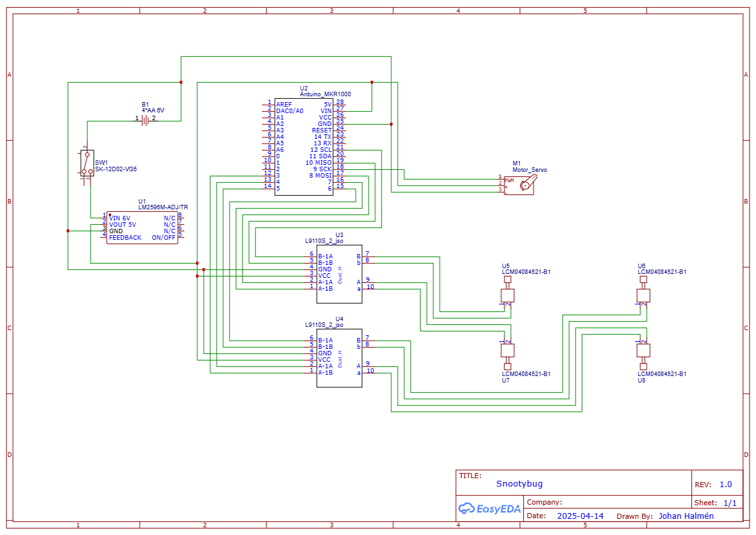Select the U1 regulator component body
The height and width of the screenshot is (535, 756).
[142, 228]
